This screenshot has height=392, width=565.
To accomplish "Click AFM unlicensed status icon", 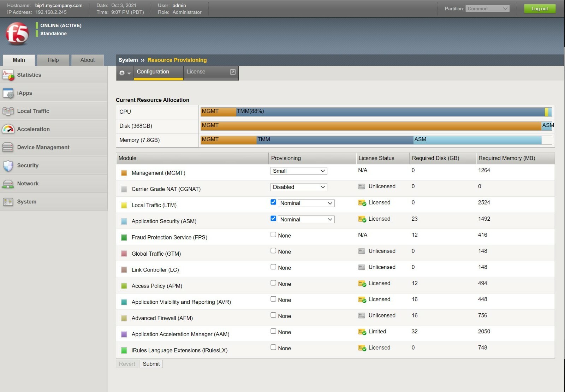I will pos(362,316).
